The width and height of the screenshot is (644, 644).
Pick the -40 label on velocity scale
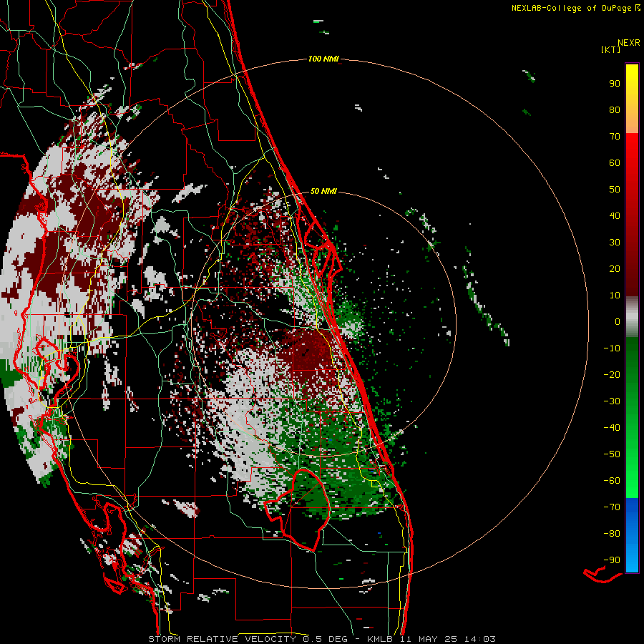pos(612,428)
